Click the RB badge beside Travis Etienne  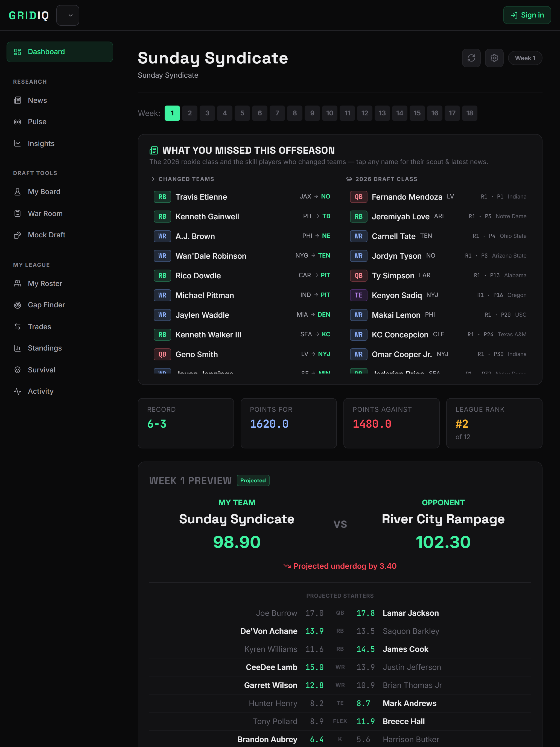162,197
